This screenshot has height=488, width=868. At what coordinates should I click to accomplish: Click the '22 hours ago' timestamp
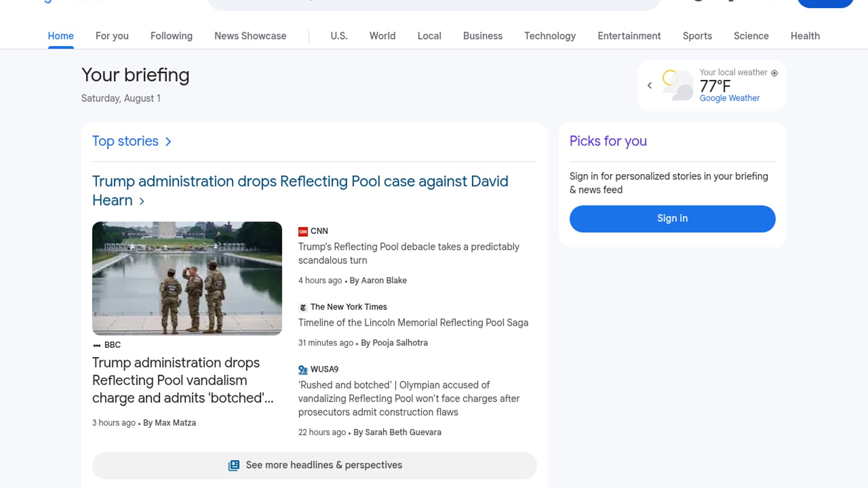tap(322, 432)
